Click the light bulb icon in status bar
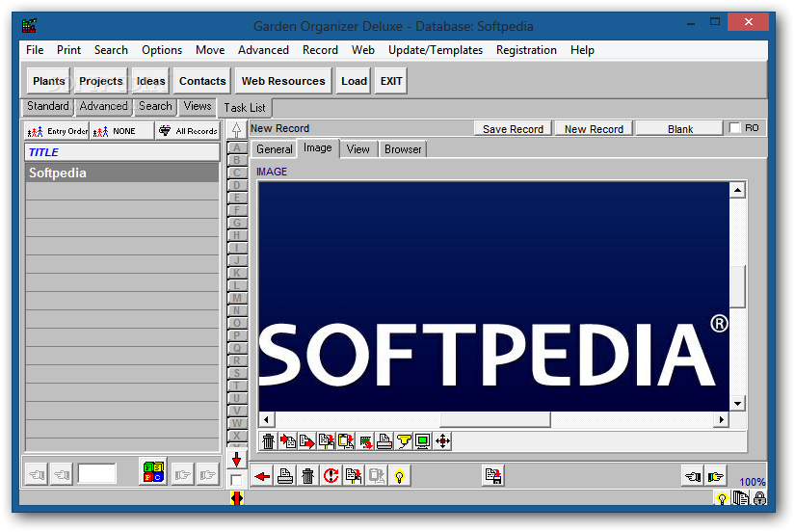Viewport: 795px width, 532px height. point(722,498)
